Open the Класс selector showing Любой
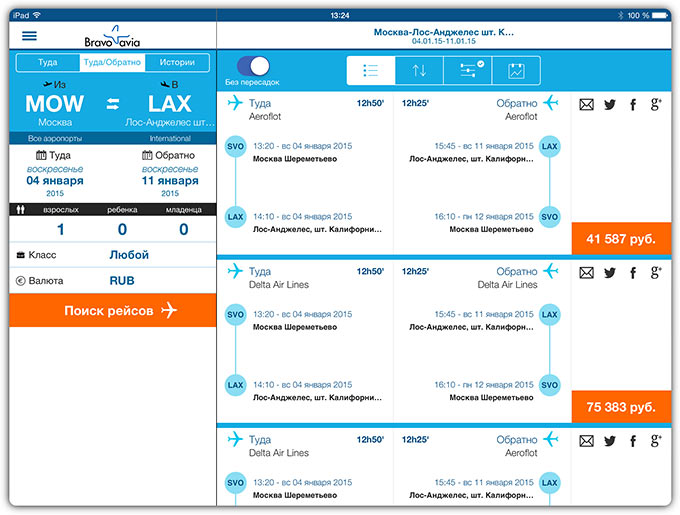Screen dimensions: 680x515 click(113, 255)
